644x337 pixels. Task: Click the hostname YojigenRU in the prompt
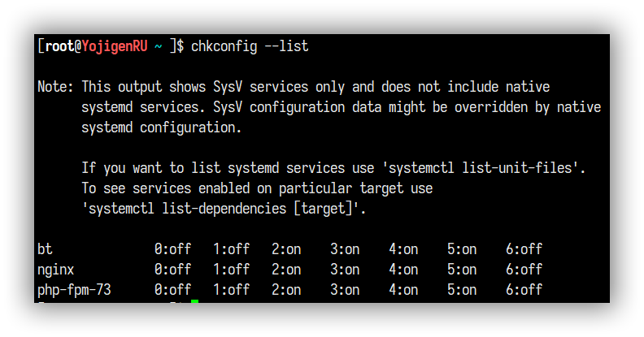[115, 47]
